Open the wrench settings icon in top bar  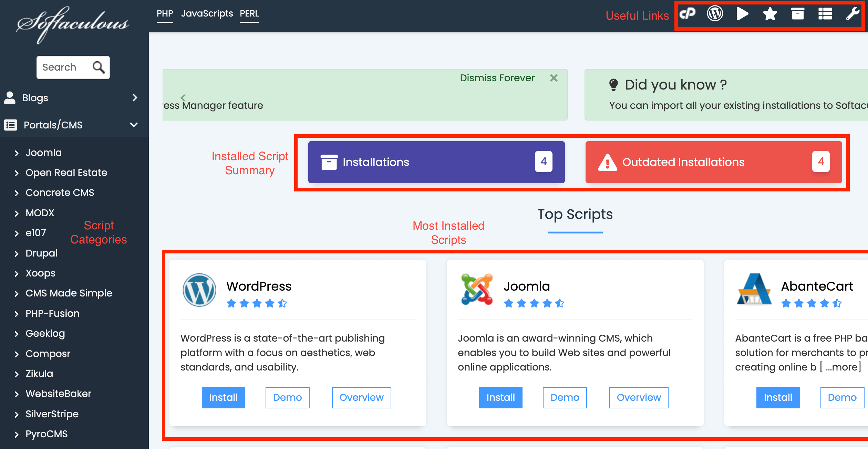coord(853,14)
